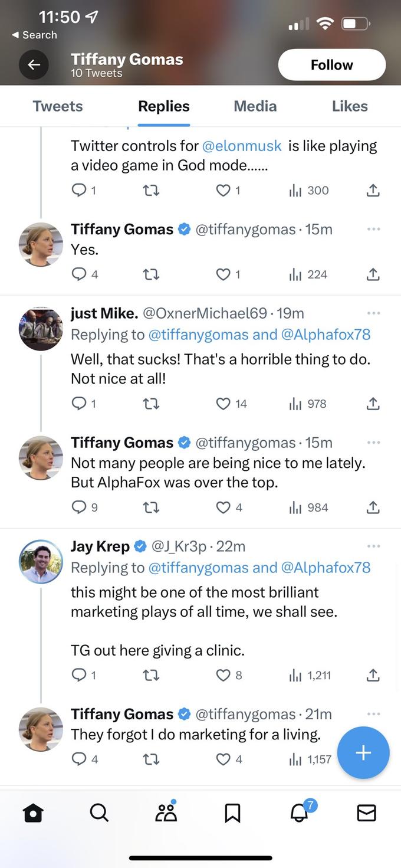Open Bookmarks
The image size is (401, 868).
[232, 813]
